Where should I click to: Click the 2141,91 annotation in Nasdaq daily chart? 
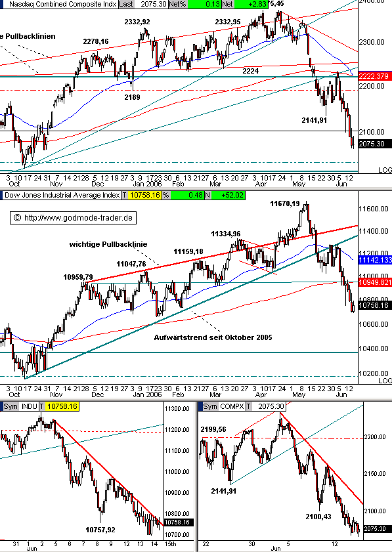314,120
